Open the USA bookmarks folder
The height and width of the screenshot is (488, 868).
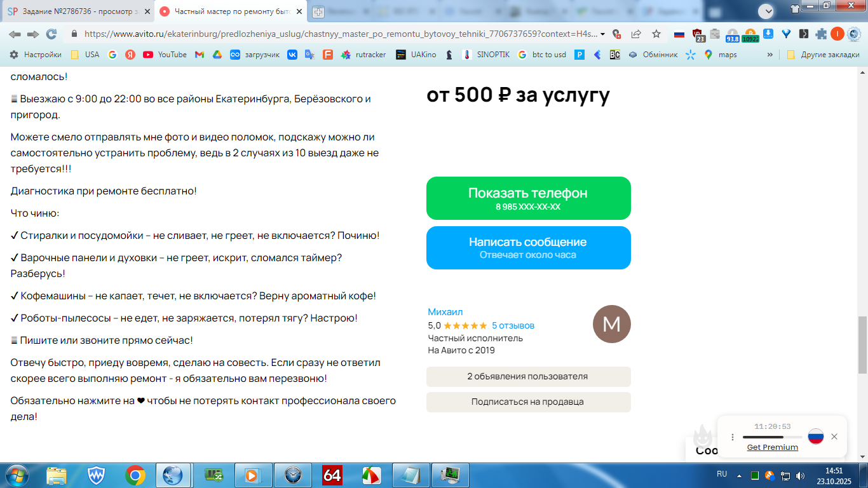pyautogui.click(x=85, y=55)
